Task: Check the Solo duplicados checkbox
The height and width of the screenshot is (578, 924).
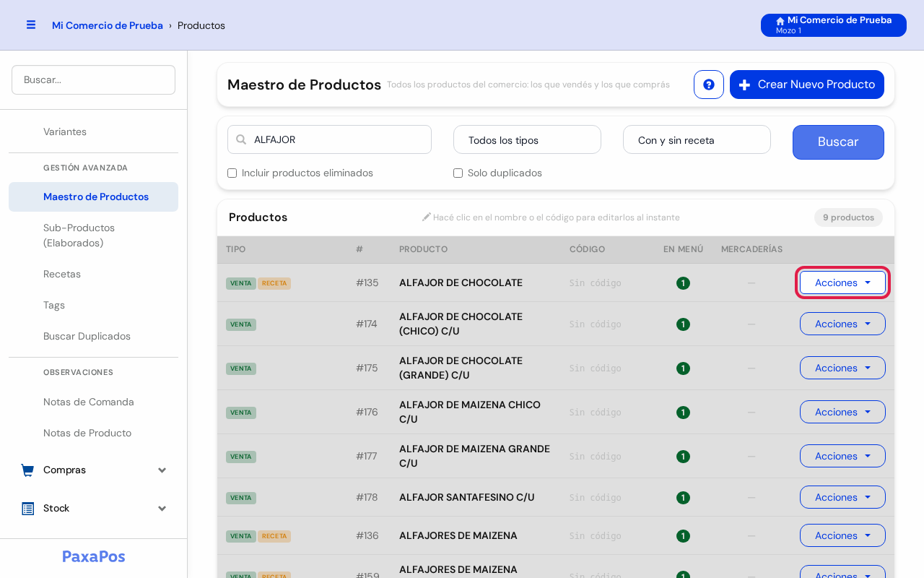Action: (458, 173)
